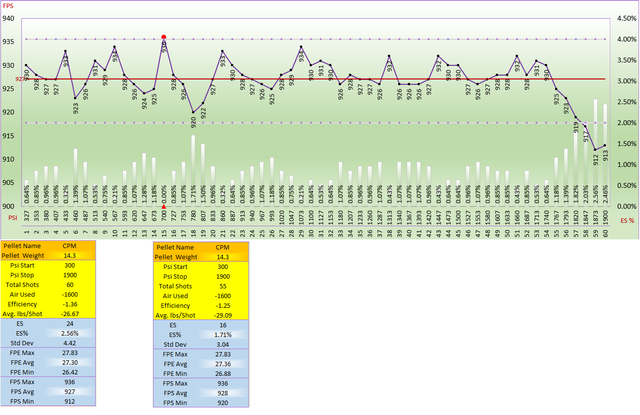The width and height of the screenshot is (640, 415).
Task: Click the 1873 PSI axis label
Action: click(x=596, y=215)
